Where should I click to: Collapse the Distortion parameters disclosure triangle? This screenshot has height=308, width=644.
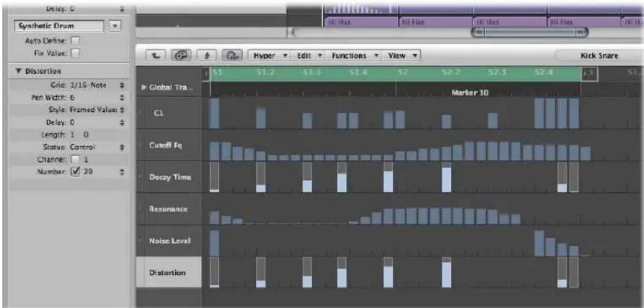(x=18, y=71)
